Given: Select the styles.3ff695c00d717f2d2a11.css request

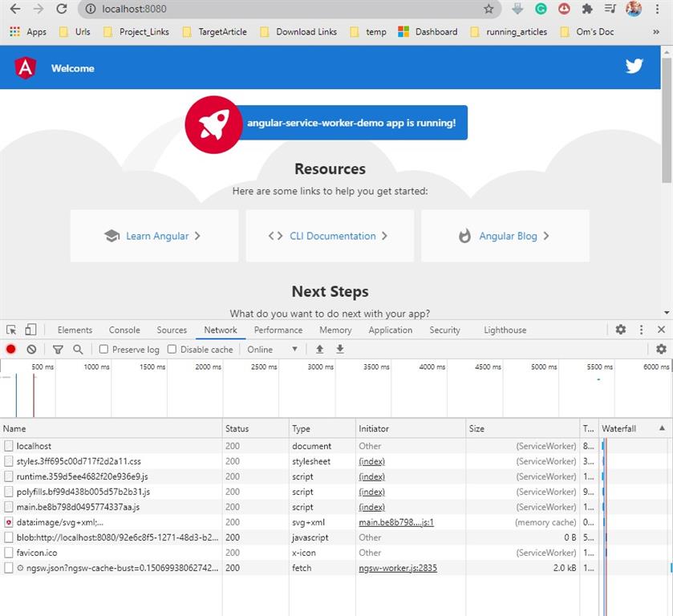Looking at the screenshot, I should (x=298, y=461).
